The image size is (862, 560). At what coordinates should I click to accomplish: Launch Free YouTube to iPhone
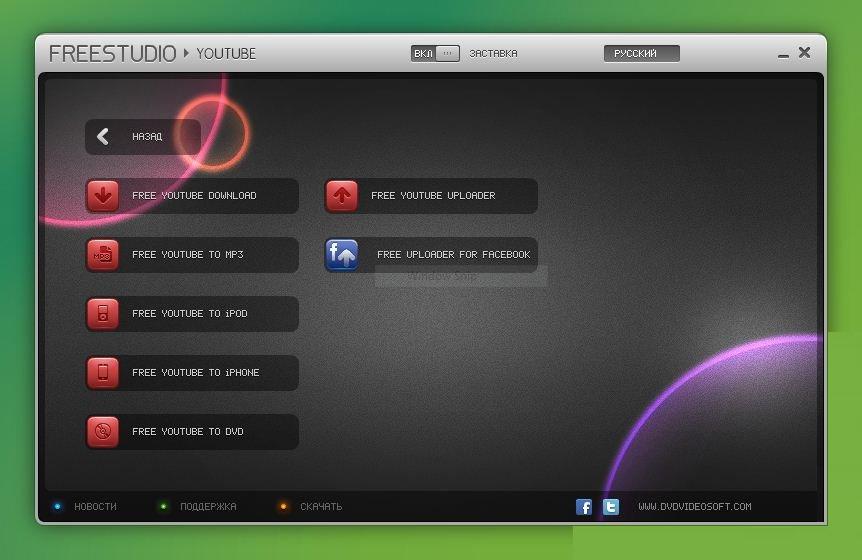192,373
